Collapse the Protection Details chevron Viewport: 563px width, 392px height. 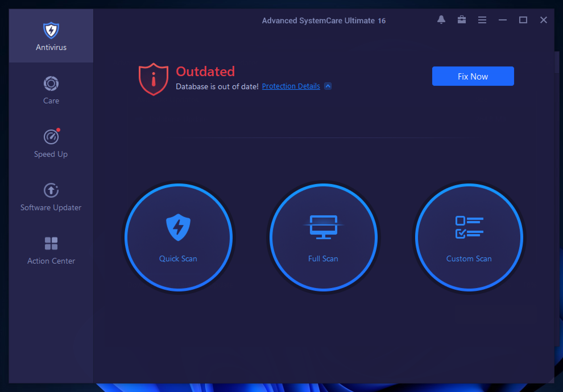pos(328,86)
